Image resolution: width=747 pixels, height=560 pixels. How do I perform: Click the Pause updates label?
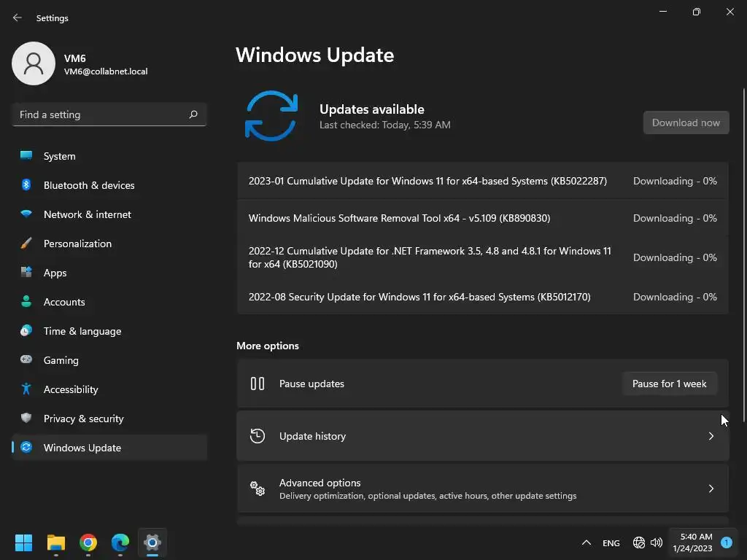coord(311,384)
